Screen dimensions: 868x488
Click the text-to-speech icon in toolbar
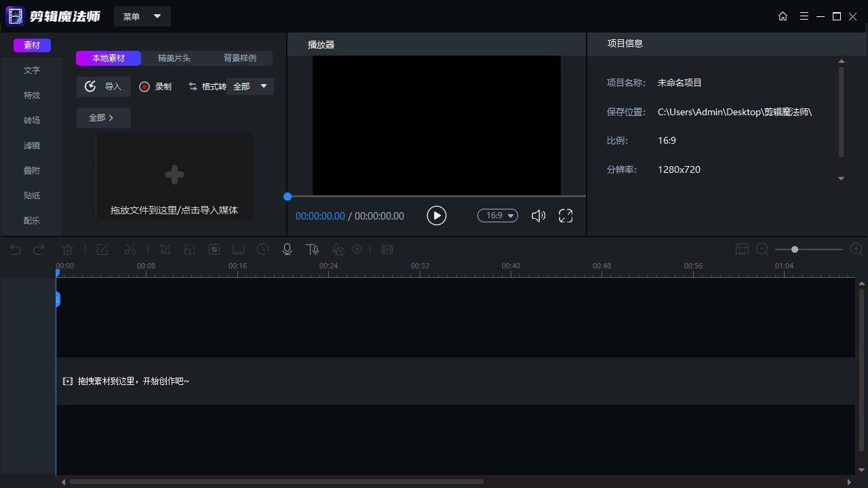coord(312,249)
